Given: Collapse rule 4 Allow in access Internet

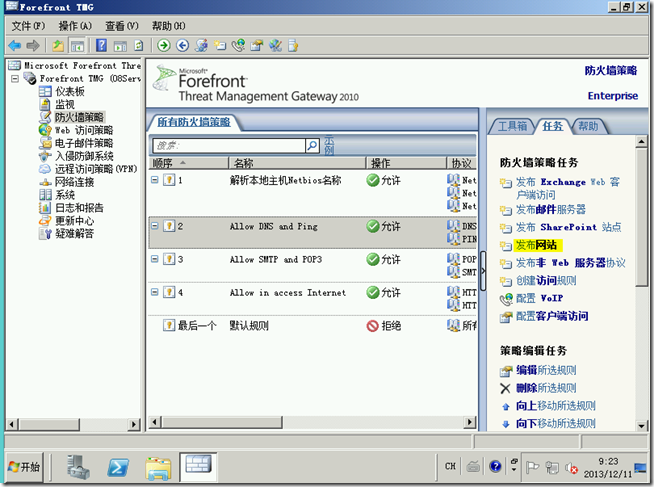Looking at the screenshot, I should click(155, 292).
